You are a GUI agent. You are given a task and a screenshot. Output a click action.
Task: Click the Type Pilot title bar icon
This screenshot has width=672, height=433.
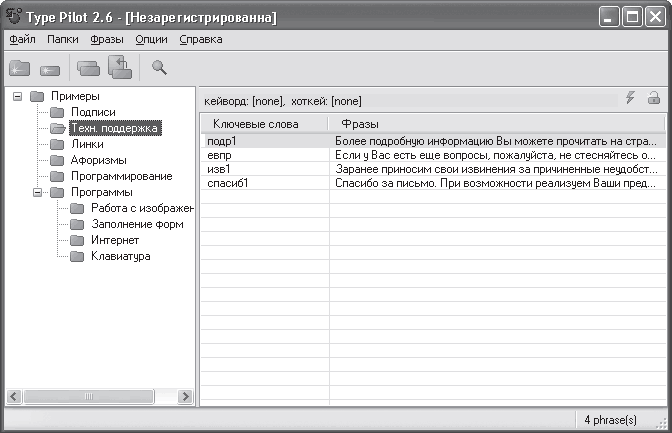click(x=14, y=15)
